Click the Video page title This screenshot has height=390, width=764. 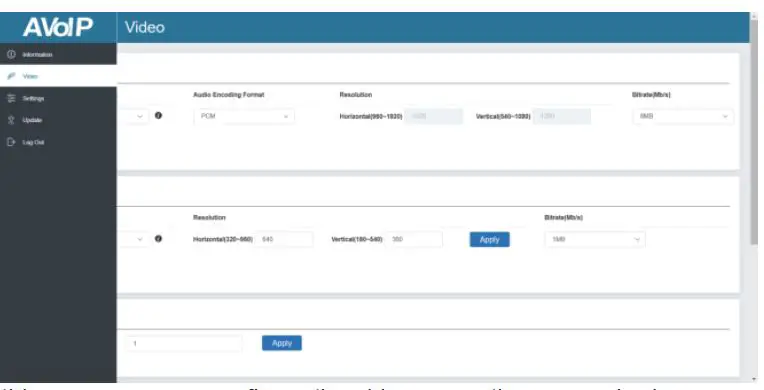[x=145, y=27]
